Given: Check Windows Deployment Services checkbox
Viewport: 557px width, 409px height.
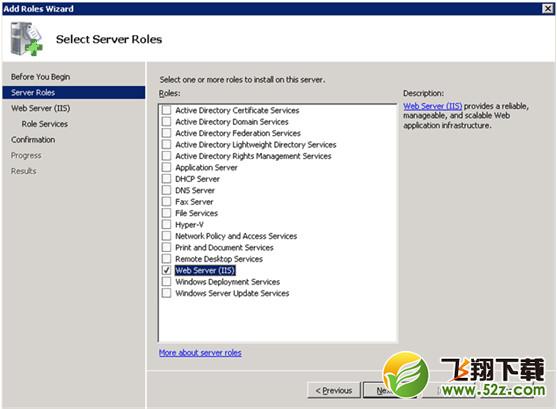Looking at the screenshot, I should tap(166, 281).
